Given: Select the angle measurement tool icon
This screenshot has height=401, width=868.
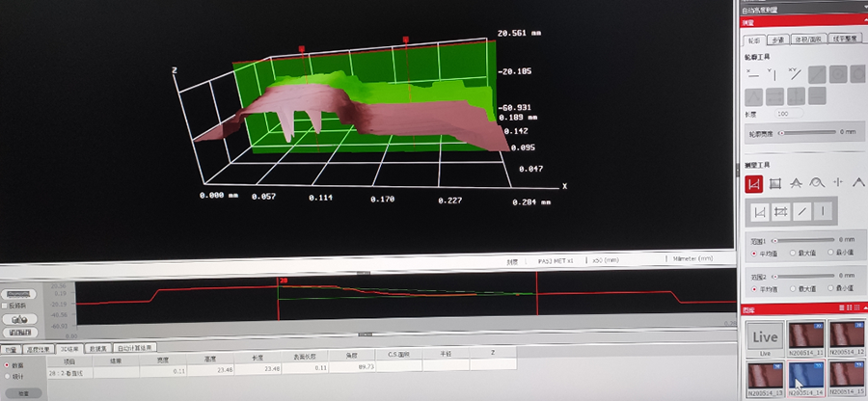Looking at the screenshot, I should [797, 182].
